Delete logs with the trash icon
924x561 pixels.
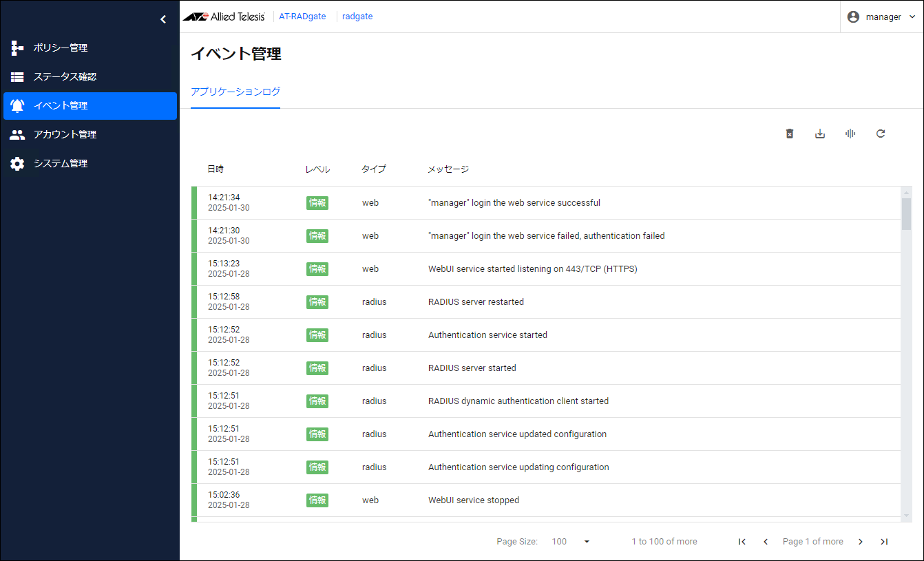click(x=790, y=134)
